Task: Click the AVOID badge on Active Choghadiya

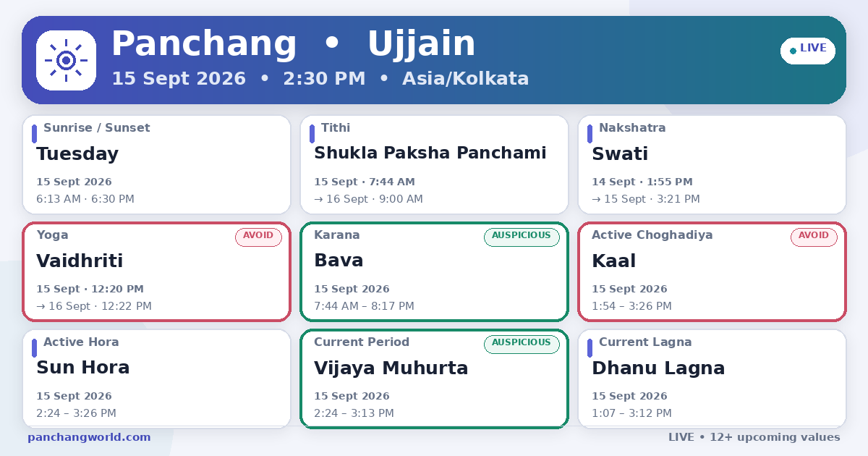Action: (814, 237)
